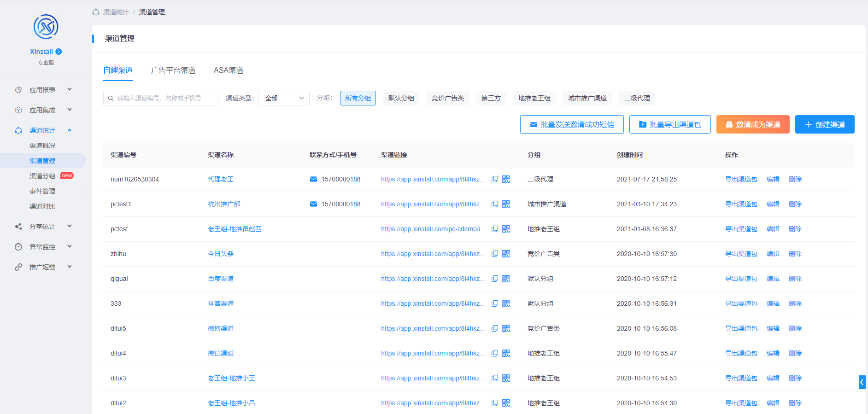Click the blue badge next to Xinstall
Screen dimensions: 868x414
[x=59, y=52]
